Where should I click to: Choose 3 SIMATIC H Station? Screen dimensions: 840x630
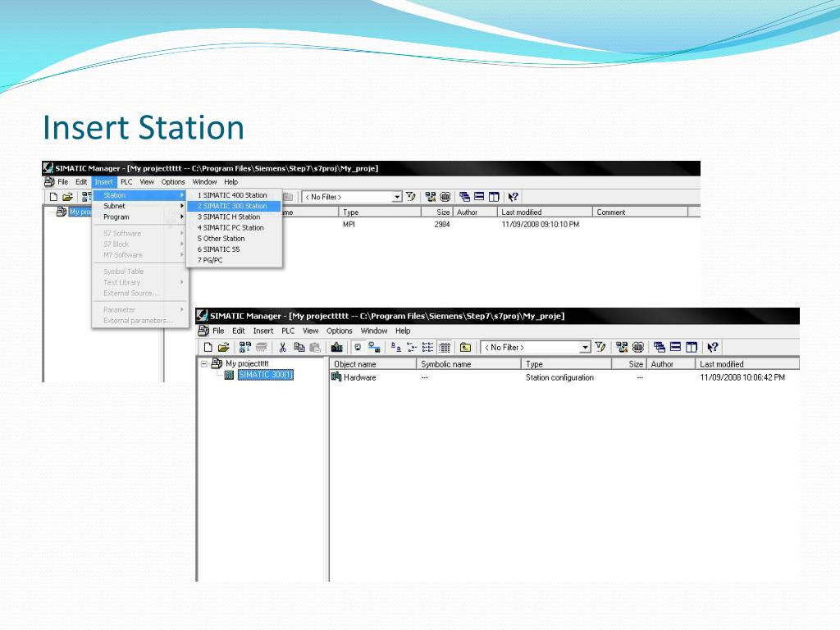[234, 217]
